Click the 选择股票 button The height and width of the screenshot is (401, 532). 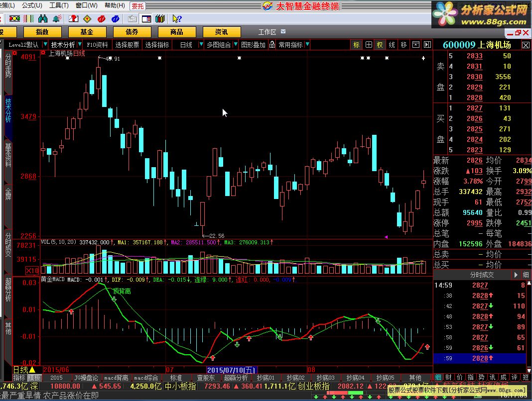[127, 45]
